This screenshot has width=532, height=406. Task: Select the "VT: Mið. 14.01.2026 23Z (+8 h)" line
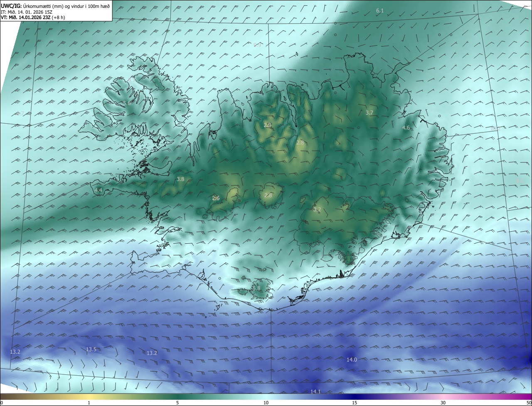(x=33, y=17)
